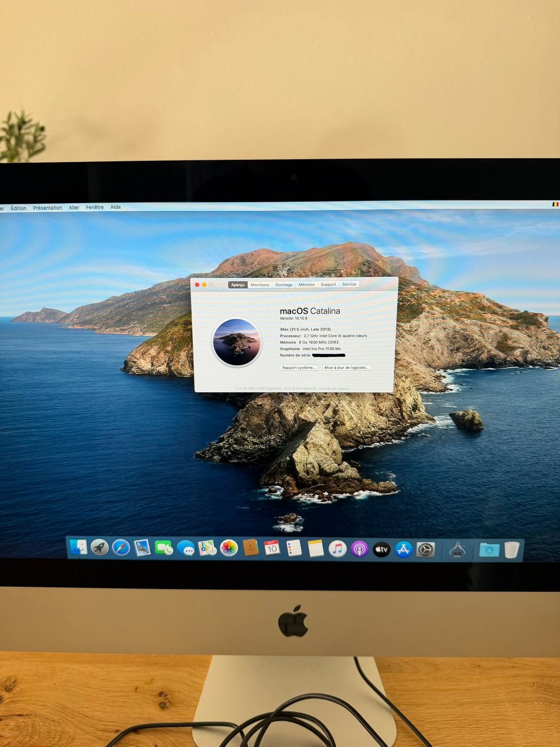Click Mise à jour de logiciels button
Screen dimensions: 560x747
click(346, 367)
